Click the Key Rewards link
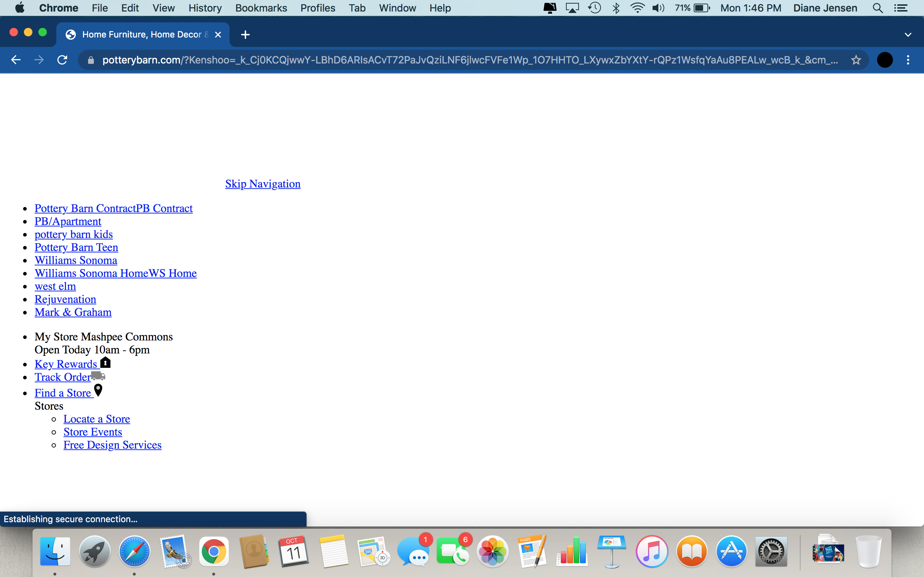Screen dimensions: 924x577 (65, 364)
